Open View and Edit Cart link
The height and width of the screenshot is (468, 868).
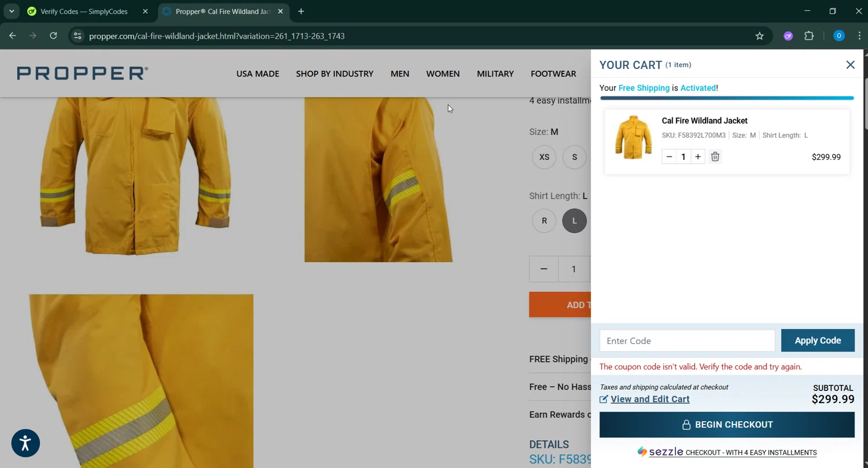pyautogui.click(x=650, y=399)
